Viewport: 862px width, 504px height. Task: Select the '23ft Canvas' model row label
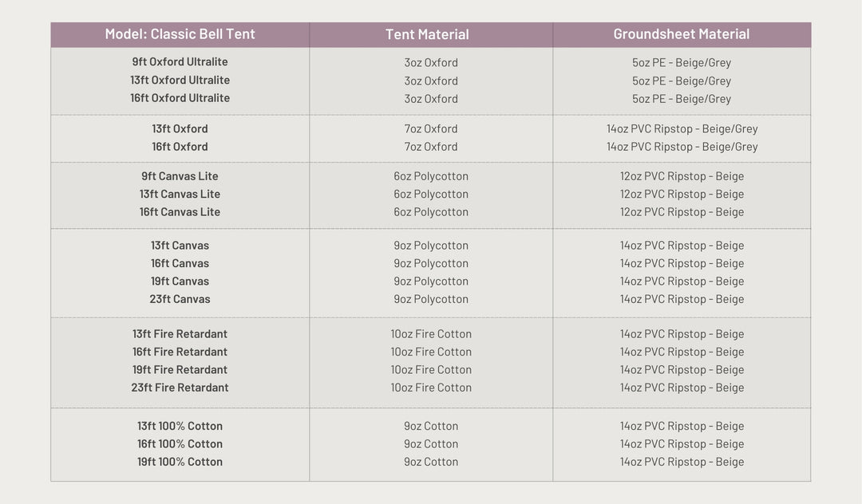[x=180, y=299]
